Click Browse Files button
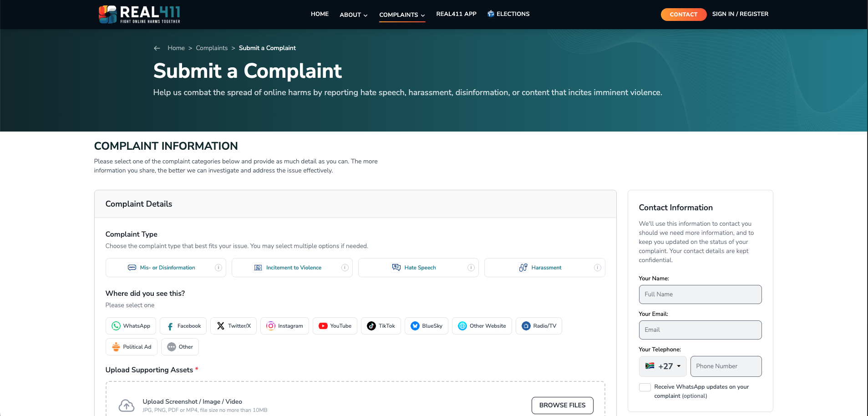 [x=562, y=406]
